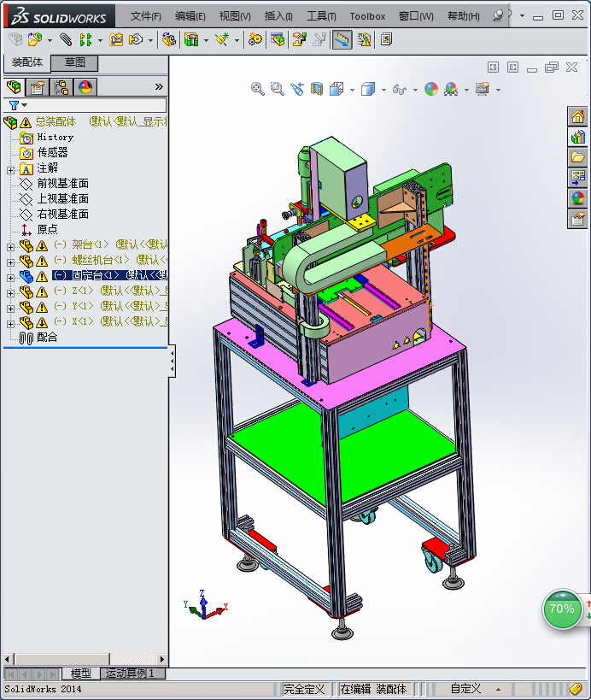Screen dimensions: 591x700
Task: Switch to ConfigurationManager tab icon
Action: click(x=61, y=86)
